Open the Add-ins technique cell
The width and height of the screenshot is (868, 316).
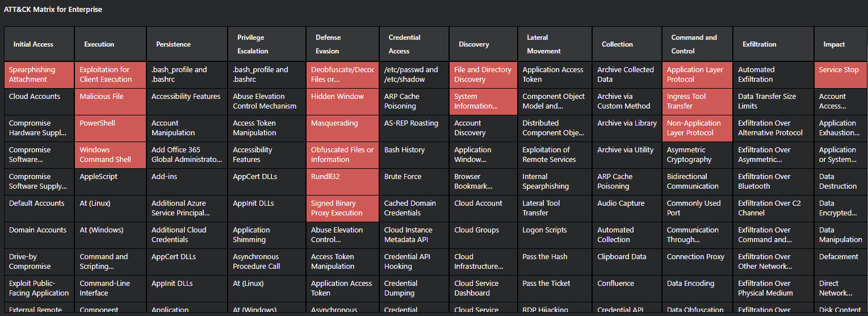pos(187,182)
